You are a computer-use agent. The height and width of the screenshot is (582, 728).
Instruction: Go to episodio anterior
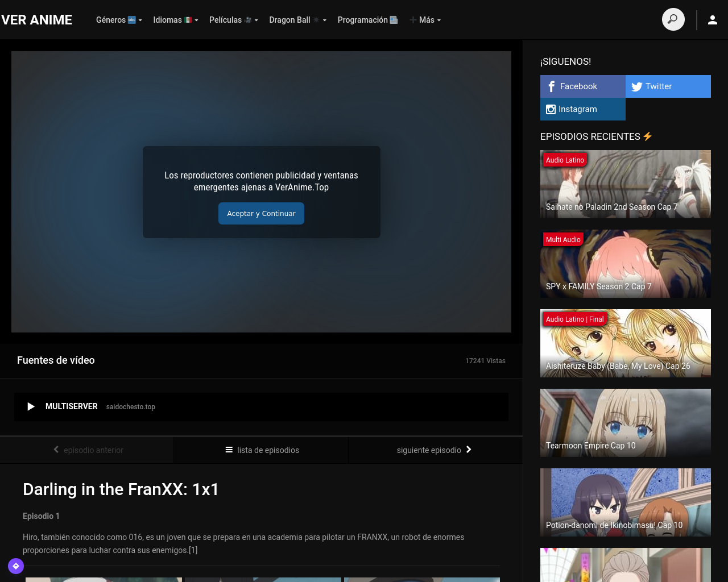tap(87, 450)
